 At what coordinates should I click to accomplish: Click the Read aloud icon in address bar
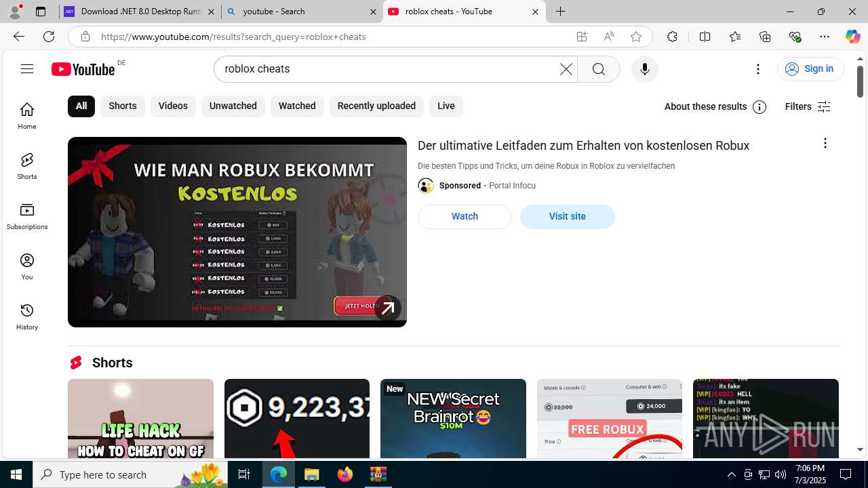point(609,37)
